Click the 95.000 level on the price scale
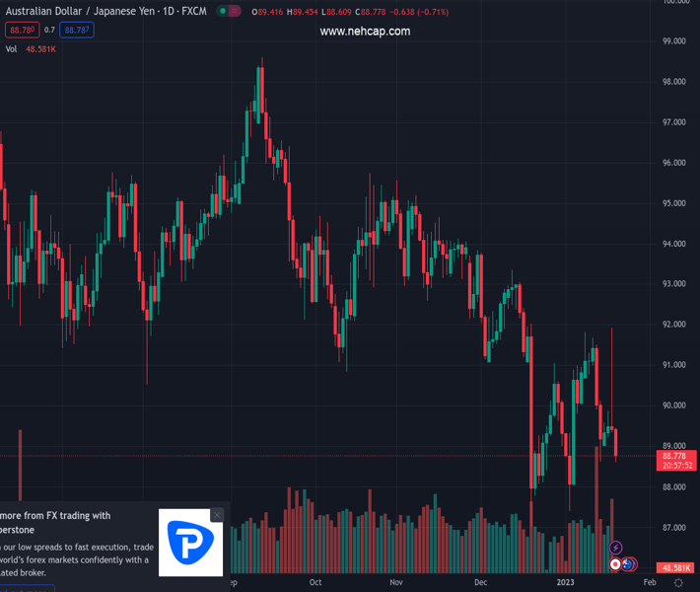Image resolution: width=700 pixels, height=592 pixels. [674, 203]
